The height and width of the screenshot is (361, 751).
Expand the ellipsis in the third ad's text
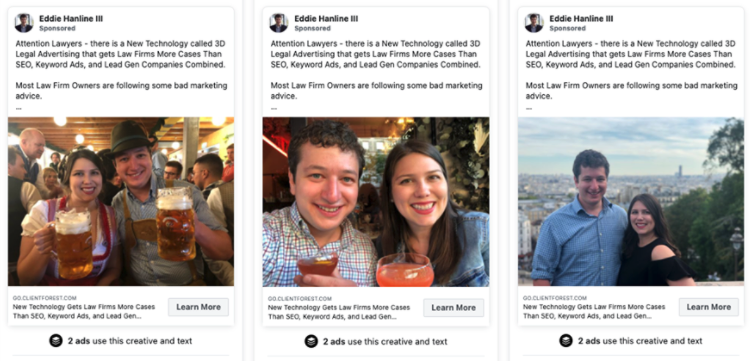[x=529, y=108]
